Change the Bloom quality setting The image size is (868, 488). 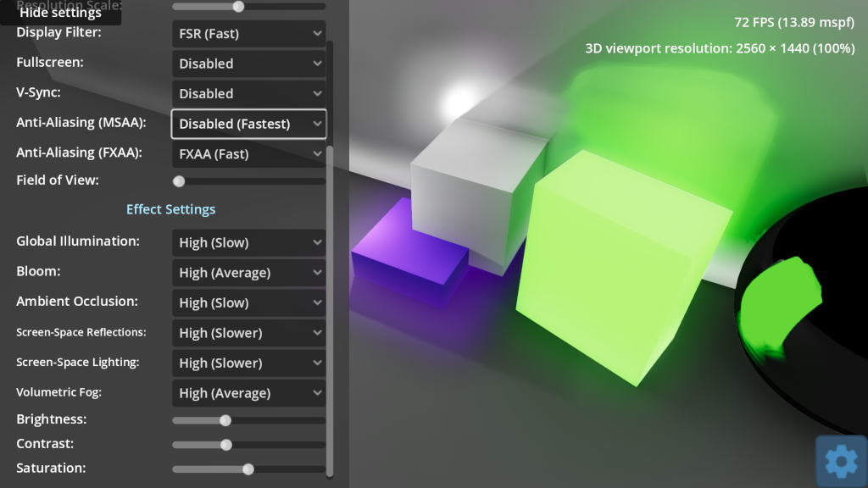(x=248, y=272)
